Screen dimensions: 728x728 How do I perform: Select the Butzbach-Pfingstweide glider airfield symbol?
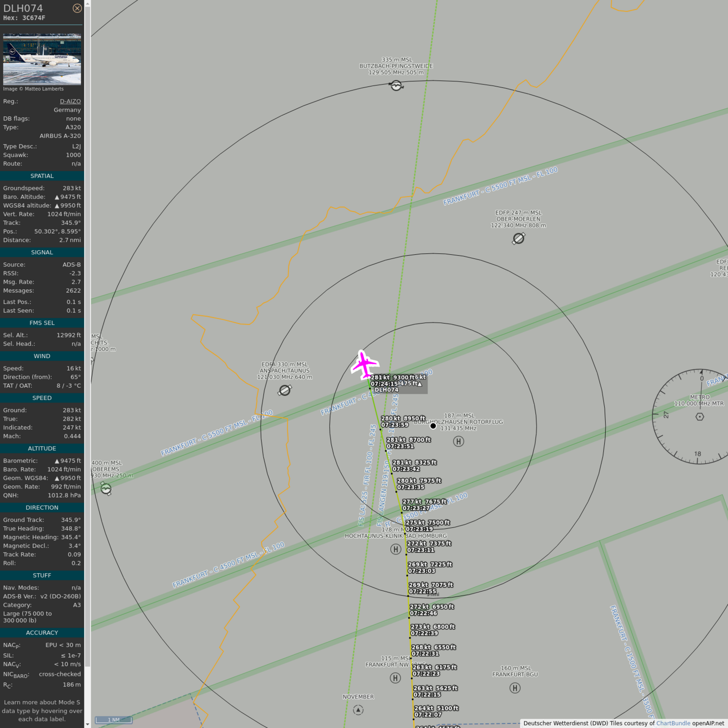(x=396, y=85)
